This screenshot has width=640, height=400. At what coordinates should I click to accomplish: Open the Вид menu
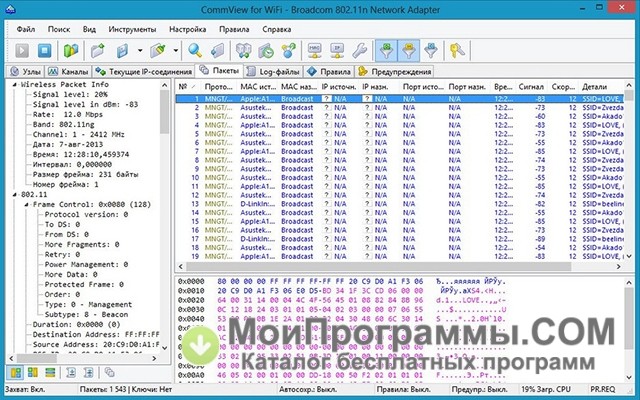tap(89, 29)
